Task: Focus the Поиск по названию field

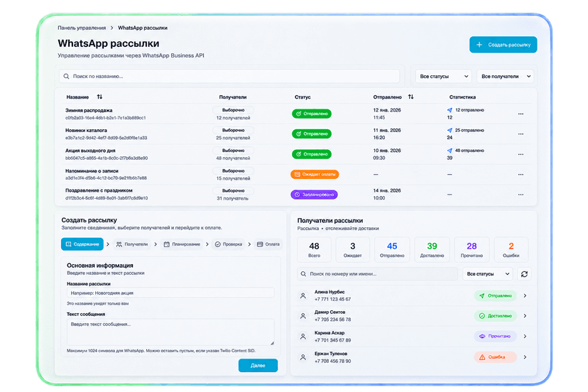Action: coord(229,76)
